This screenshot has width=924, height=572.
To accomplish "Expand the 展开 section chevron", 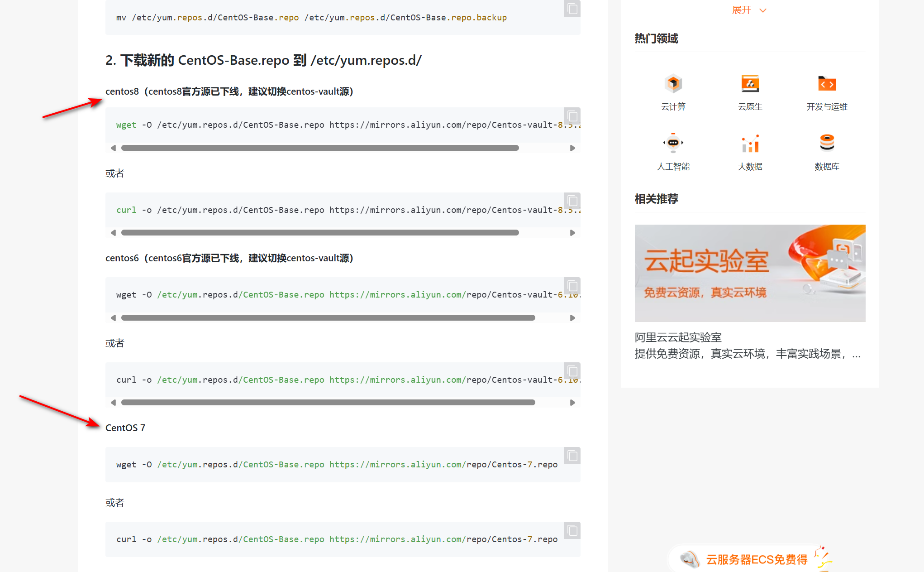I will (x=763, y=10).
